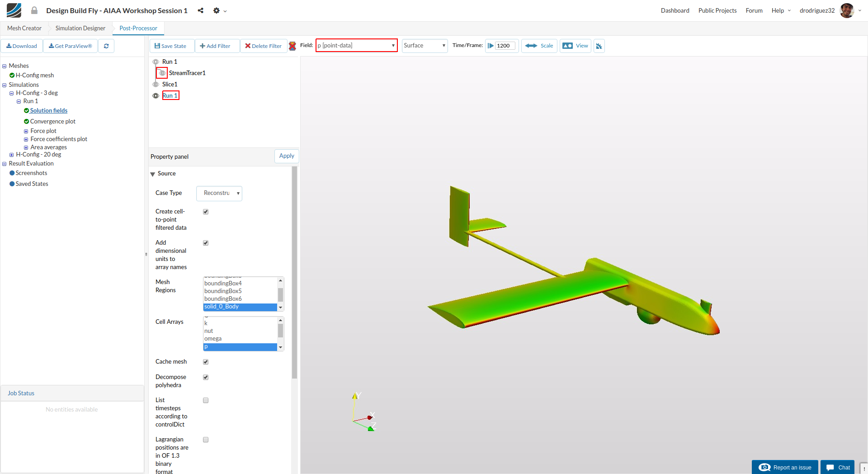Open the Case Type dropdown
Viewport: 868px width, 474px height.
point(219,193)
